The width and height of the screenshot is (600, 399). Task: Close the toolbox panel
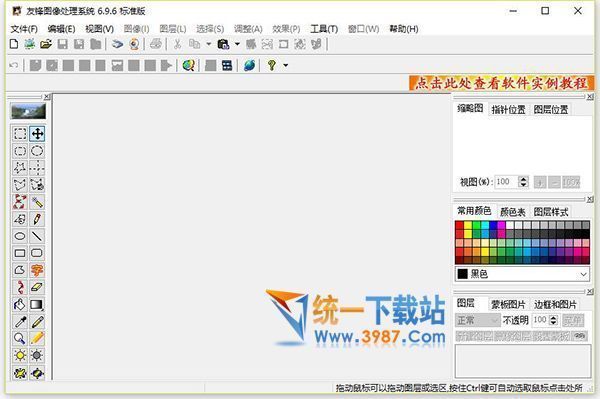[47, 96]
